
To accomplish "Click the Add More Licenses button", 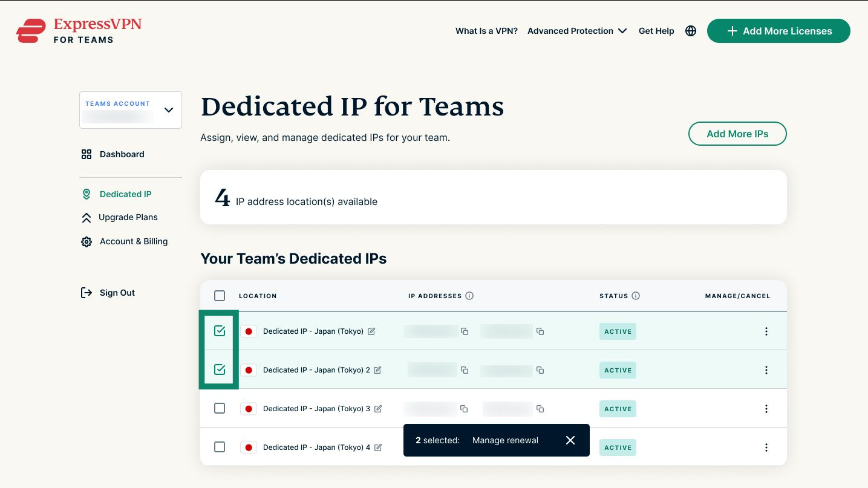I will click(778, 31).
